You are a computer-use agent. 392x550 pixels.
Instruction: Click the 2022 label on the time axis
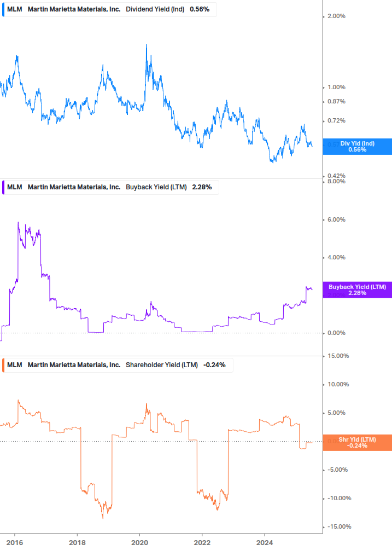pyautogui.click(x=202, y=543)
